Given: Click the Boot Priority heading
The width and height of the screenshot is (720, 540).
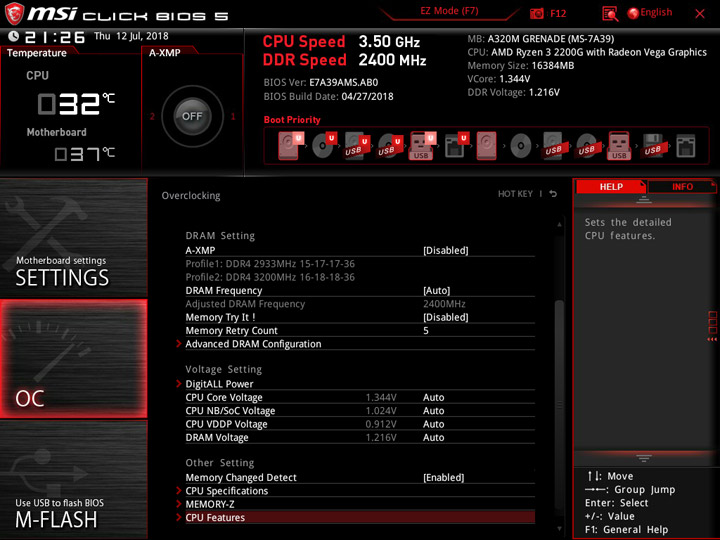Looking at the screenshot, I should (292, 120).
